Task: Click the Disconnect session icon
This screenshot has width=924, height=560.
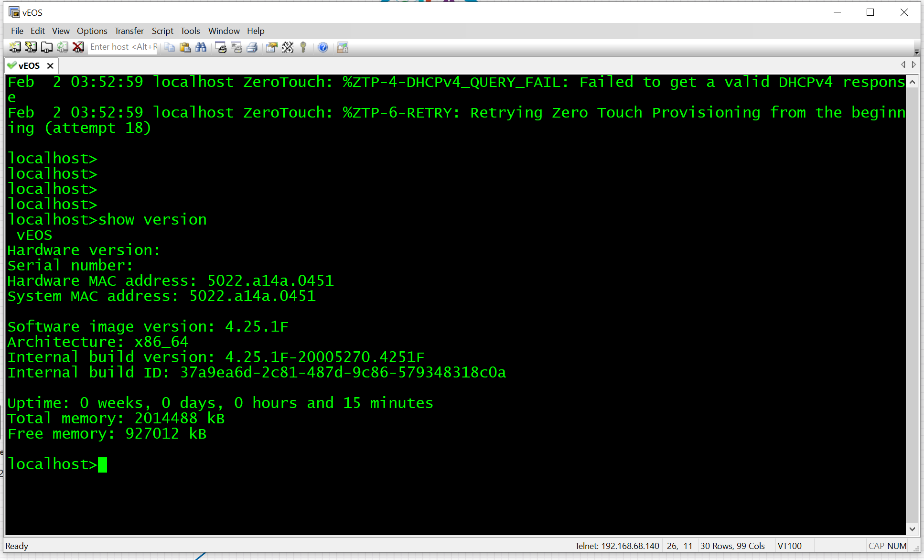Action: click(78, 47)
